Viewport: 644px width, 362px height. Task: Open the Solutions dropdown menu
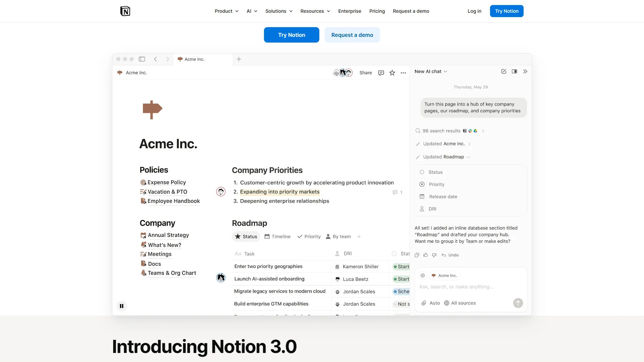click(x=279, y=11)
